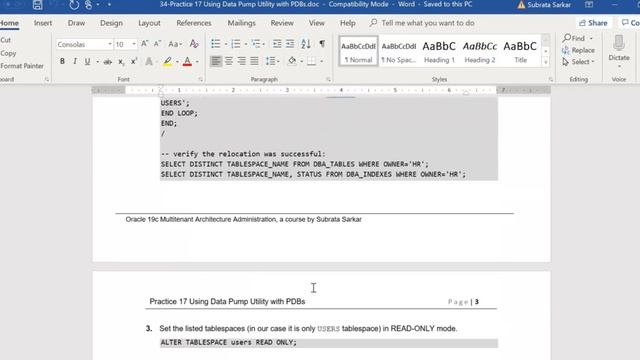The image size is (640, 360).
Task: Open Change Case dropdown
Action: point(175,44)
